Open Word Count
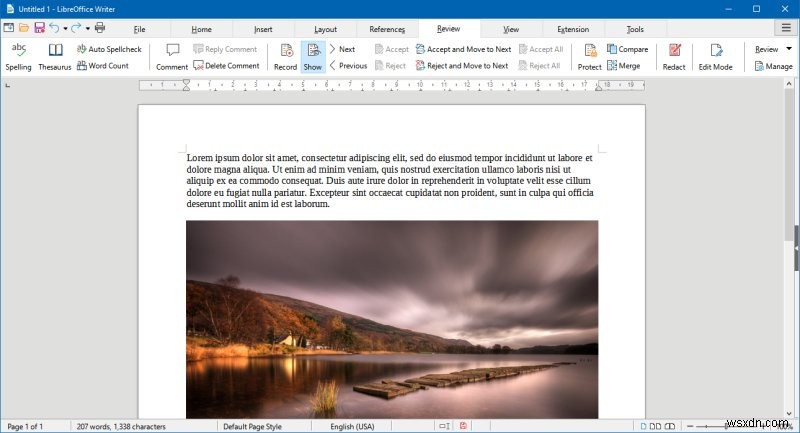 (103, 65)
